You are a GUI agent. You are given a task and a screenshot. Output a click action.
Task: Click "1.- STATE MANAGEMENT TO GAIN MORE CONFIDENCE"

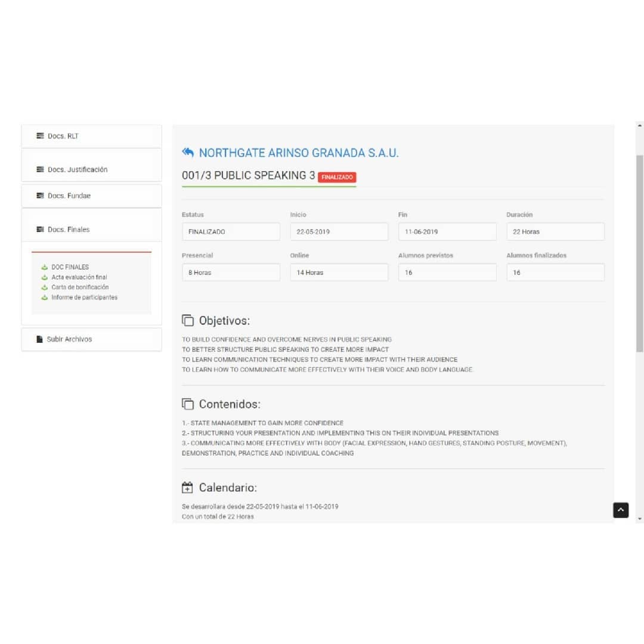click(263, 423)
